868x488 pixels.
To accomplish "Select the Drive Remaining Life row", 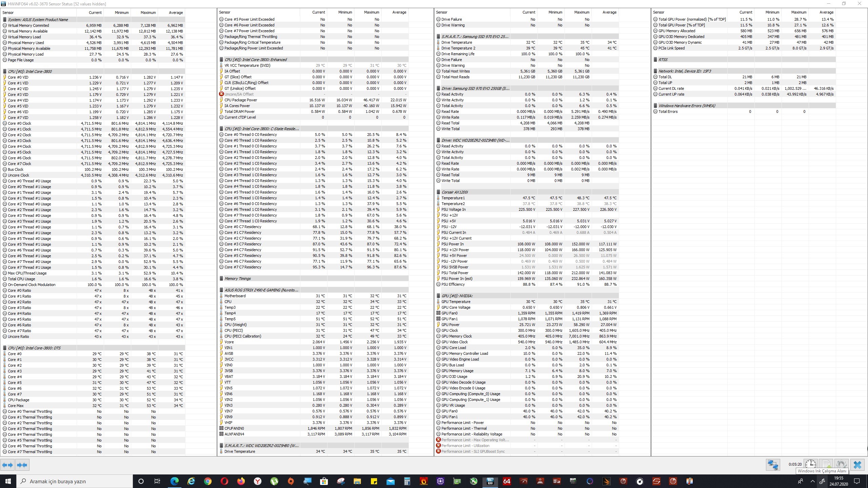I will tap(527, 54).
